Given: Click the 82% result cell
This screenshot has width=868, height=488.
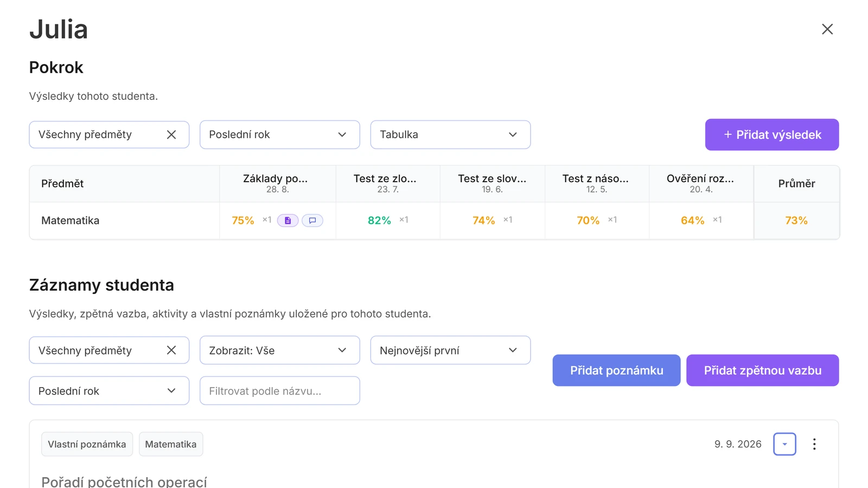Looking at the screenshot, I should (x=388, y=220).
